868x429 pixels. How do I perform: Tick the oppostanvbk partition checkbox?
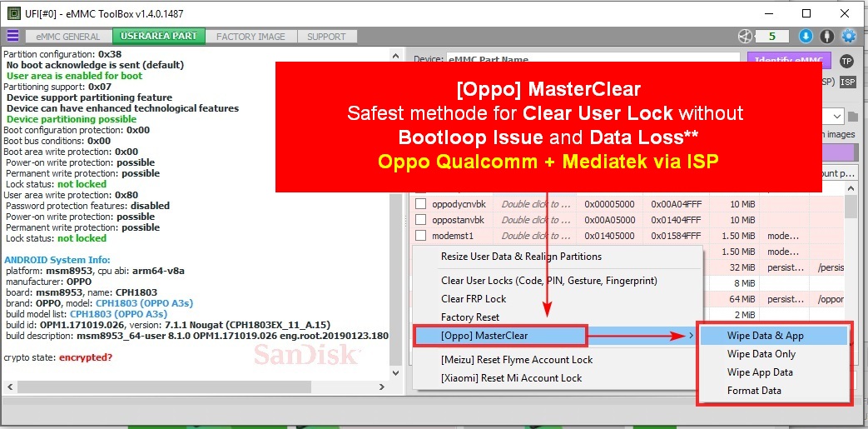421,219
